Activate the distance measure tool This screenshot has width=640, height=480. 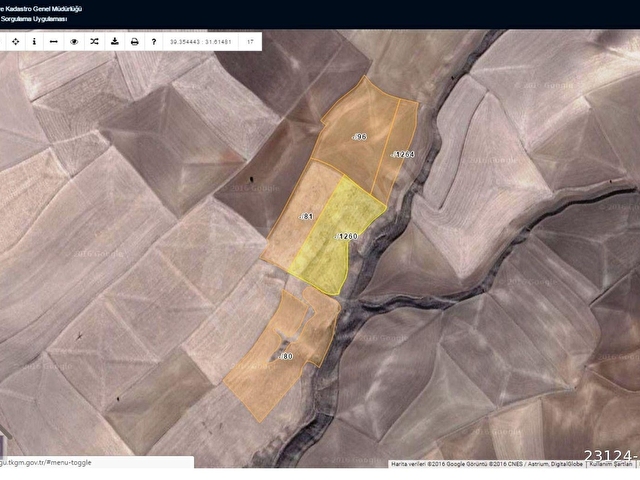pyautogui.click(x=53, y=42)
